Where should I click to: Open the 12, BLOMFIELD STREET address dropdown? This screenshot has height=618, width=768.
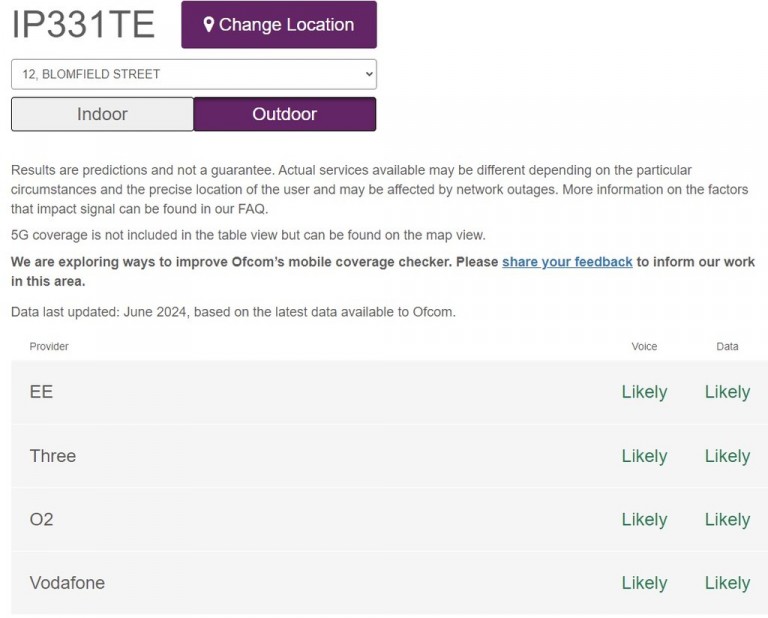coord(194,74)
